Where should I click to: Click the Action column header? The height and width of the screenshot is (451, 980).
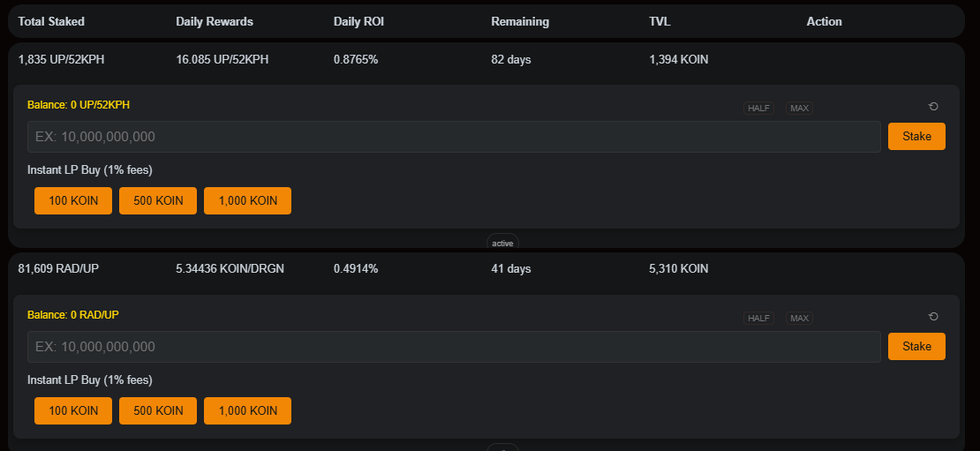[x=825, y=21]
